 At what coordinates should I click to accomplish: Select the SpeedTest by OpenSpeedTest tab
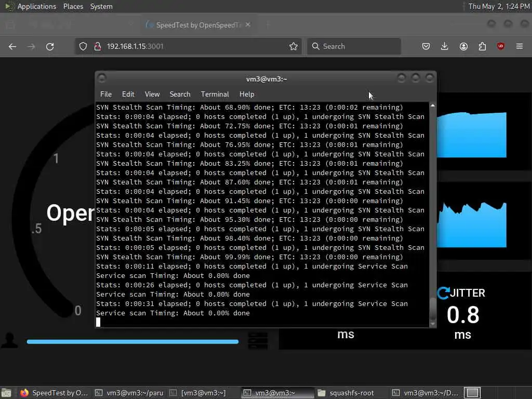(x=198, y=25)
